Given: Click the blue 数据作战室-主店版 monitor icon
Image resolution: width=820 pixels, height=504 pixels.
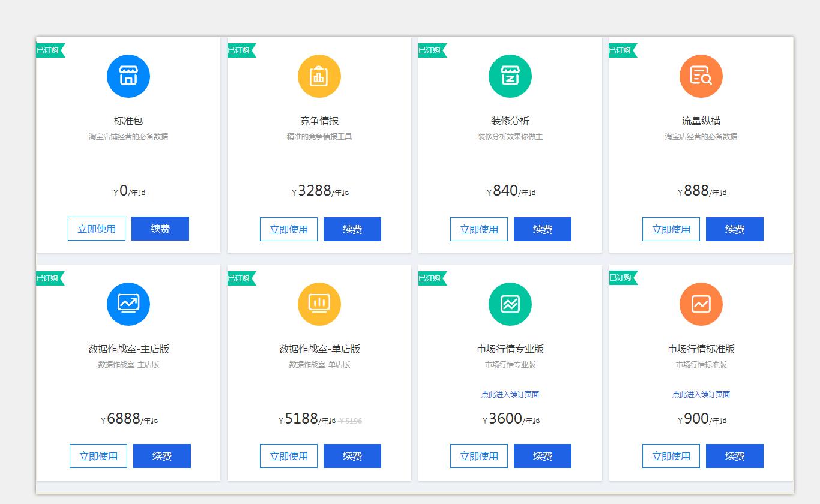Looking at the screenshot, I should [128, 304].
